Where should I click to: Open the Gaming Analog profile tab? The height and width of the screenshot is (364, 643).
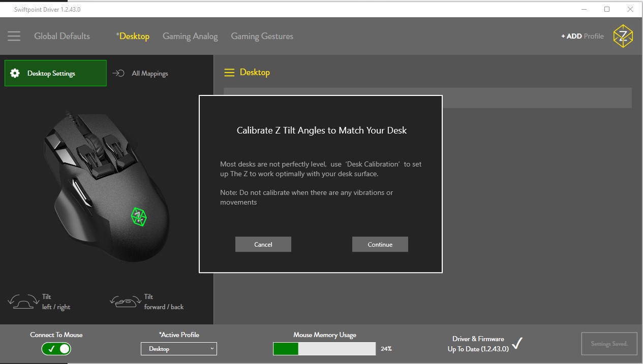click(190, 36)
